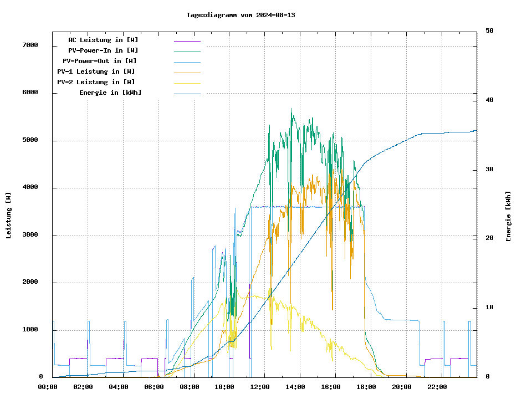Click the 7000 value on power axis
This screenshot has width=532, height=399.
pyautogui.click(x=30, y=45)
